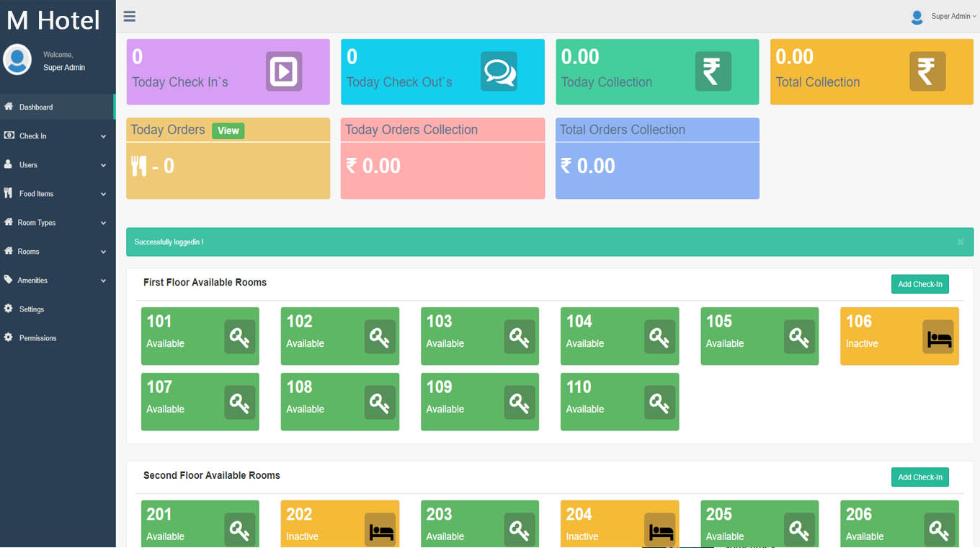Viewport: 980px width, 548px height.
Task: Click the Users person icon
Action: 9,164
